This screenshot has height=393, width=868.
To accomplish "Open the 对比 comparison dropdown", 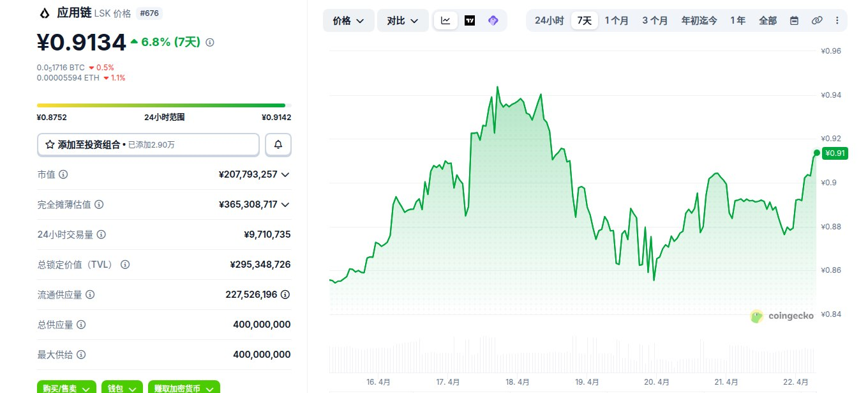I will (403, 20).
